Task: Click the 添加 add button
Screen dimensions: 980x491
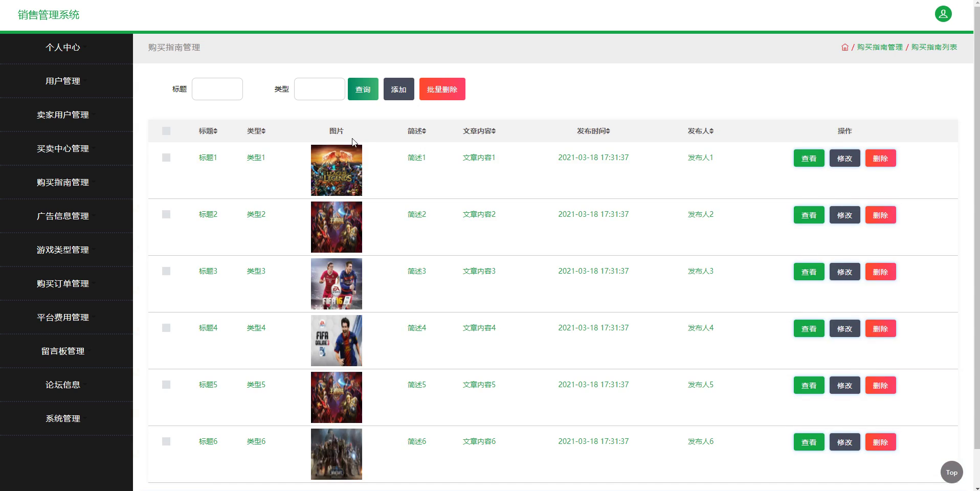Action: [x=399, y=89]
